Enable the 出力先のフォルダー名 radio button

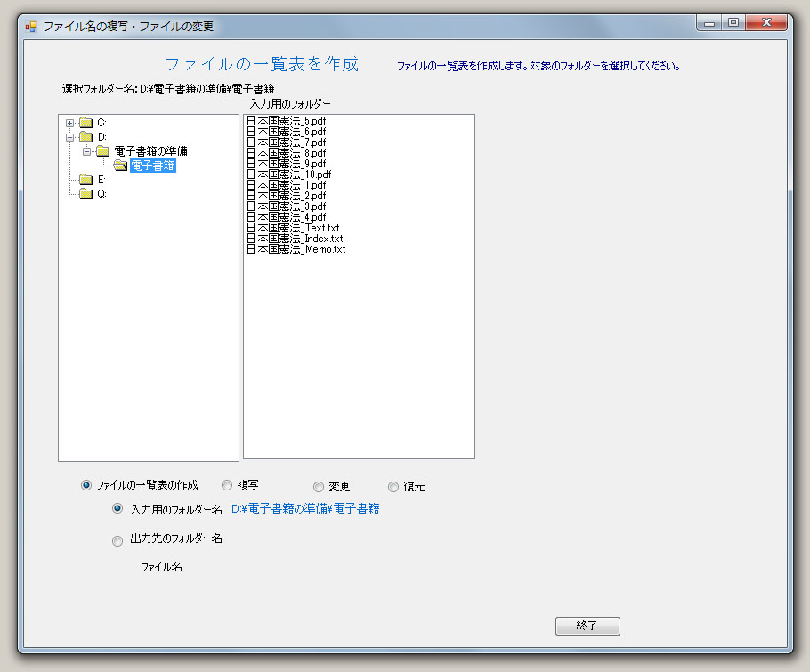tap(117, 540)
